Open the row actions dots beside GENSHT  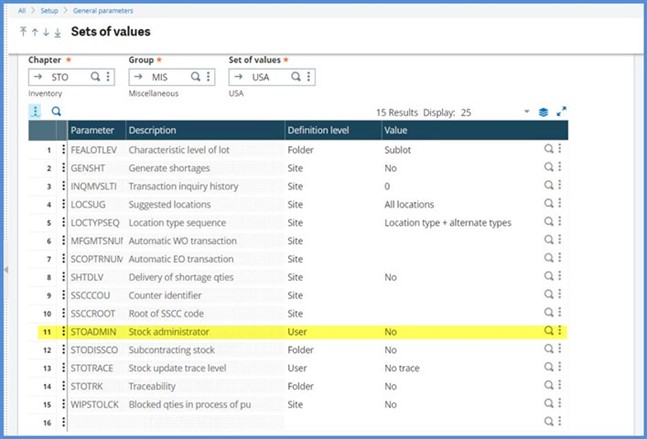(64, 167)
